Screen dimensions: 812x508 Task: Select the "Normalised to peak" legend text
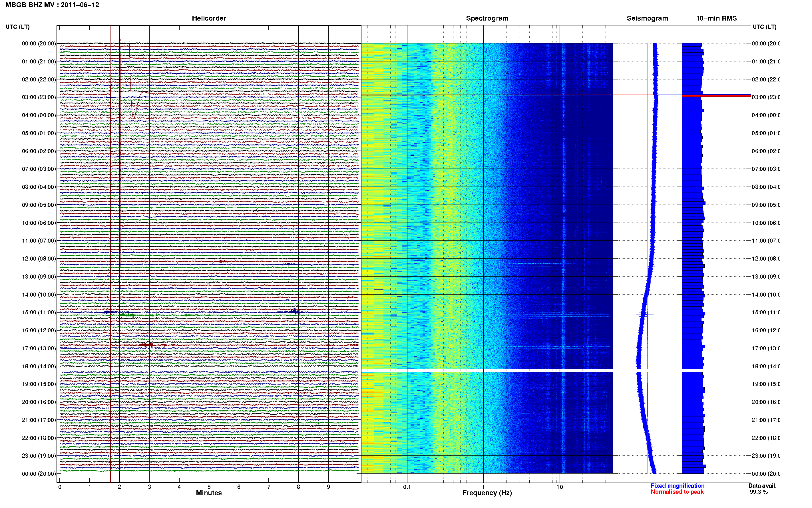coord(677,492)
